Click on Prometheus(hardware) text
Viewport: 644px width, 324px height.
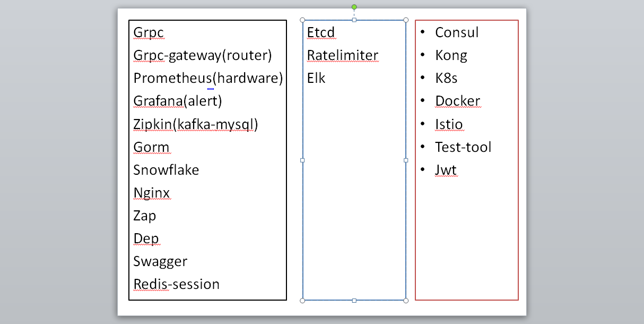208,78
